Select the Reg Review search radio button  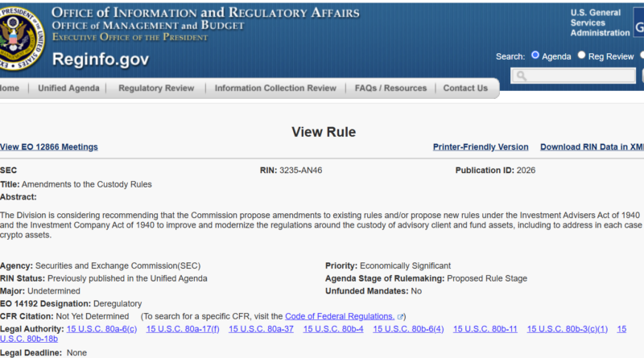[x=581, y=55]
